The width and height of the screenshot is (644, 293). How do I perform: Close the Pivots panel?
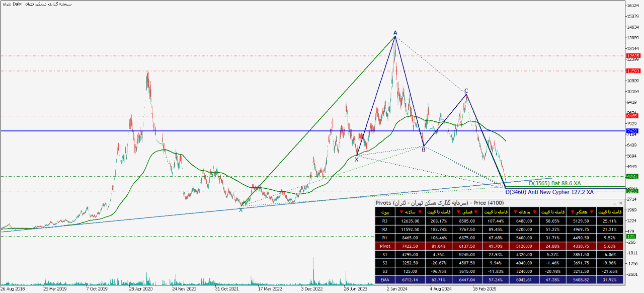pyautogui.click(x=620, y=203)
